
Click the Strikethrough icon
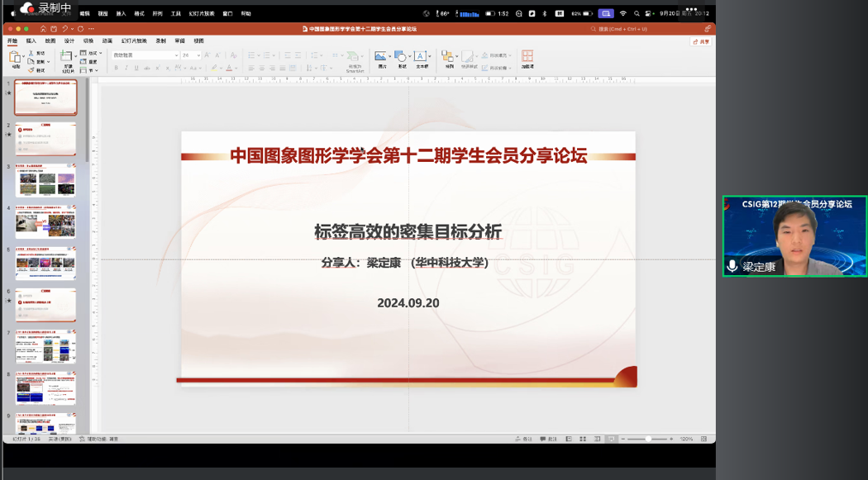146,68
